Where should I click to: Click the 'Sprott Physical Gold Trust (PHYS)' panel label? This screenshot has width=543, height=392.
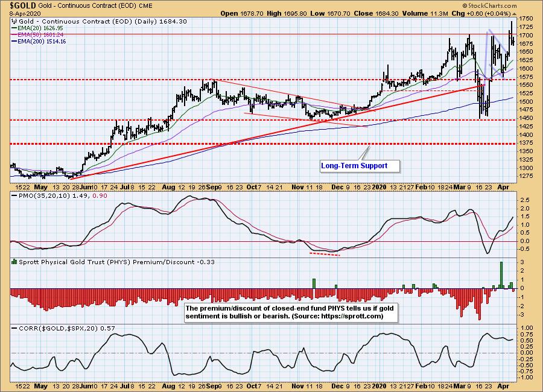[75, 262]
